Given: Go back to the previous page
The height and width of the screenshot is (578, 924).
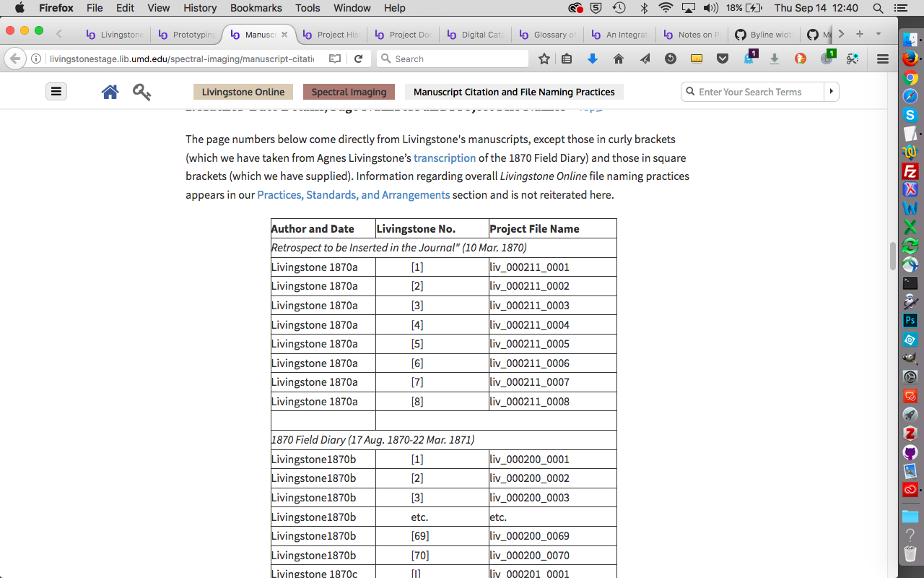Looking at the screenshot, I should pos(15,59).
